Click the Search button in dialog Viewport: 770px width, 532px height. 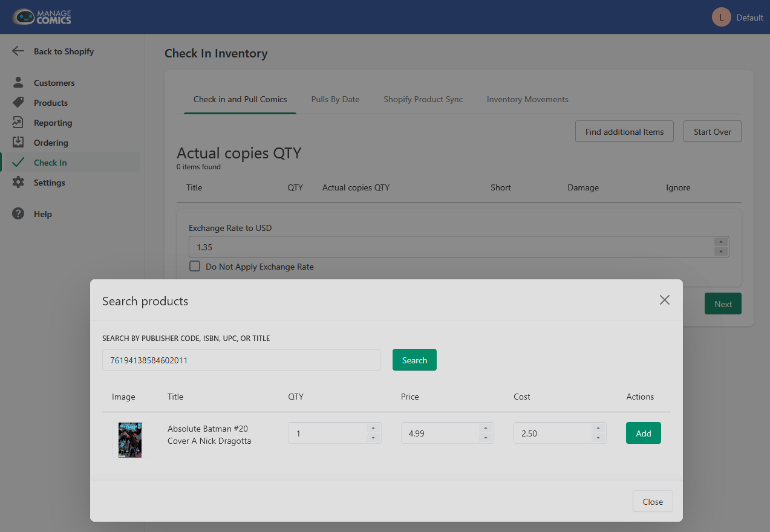[414, 360]
